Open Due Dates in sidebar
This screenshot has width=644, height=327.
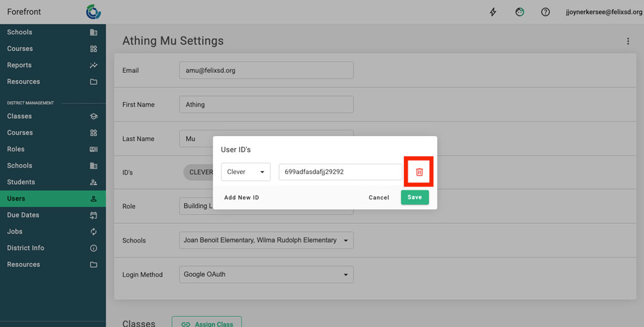[23, 215]
